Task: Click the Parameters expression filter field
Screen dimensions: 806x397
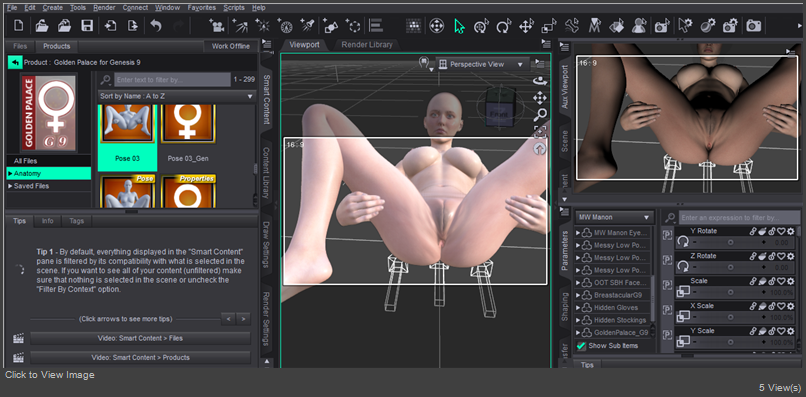Action: (739, 218)
